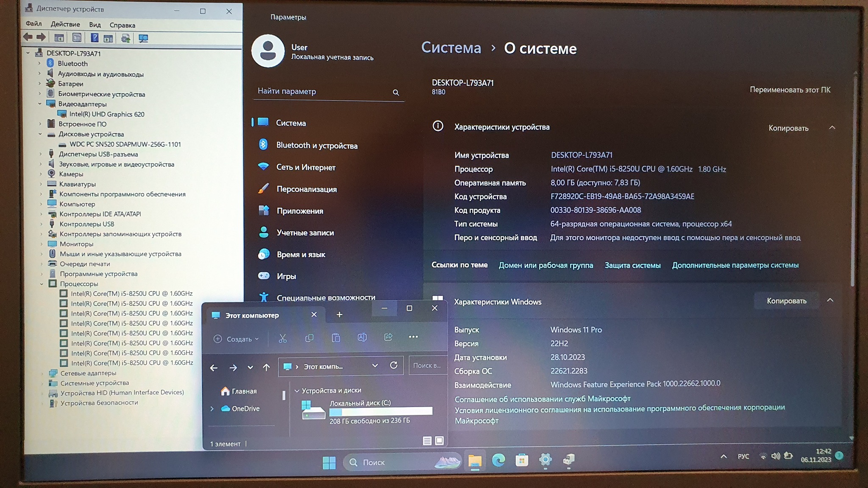The height and width of the screenshot is (488, 868).
Task: Click the scan for hardware changes monitor icon
Action: coord(143,39)
